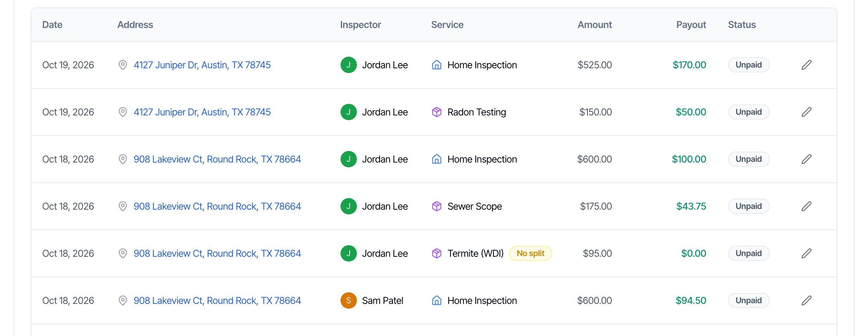Edit the Sewer Scope row
Viewport: 868px width, 336px height.
click(x=806, y=206)
